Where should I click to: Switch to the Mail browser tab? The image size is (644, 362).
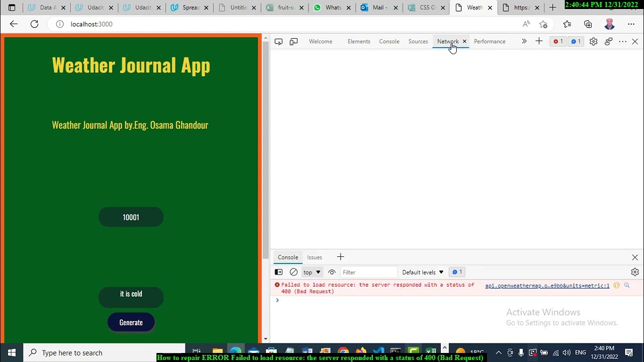379,8
